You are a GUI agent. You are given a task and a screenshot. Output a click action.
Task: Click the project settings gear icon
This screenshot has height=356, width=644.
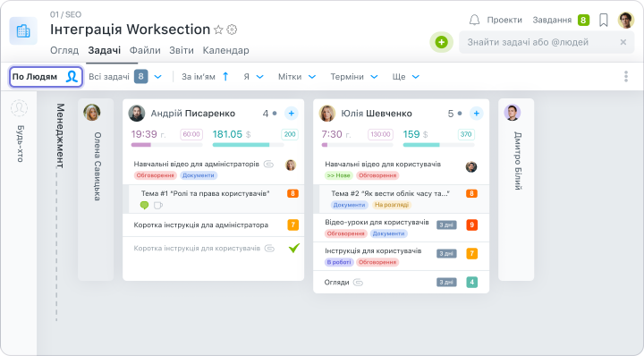click(232, 30)
